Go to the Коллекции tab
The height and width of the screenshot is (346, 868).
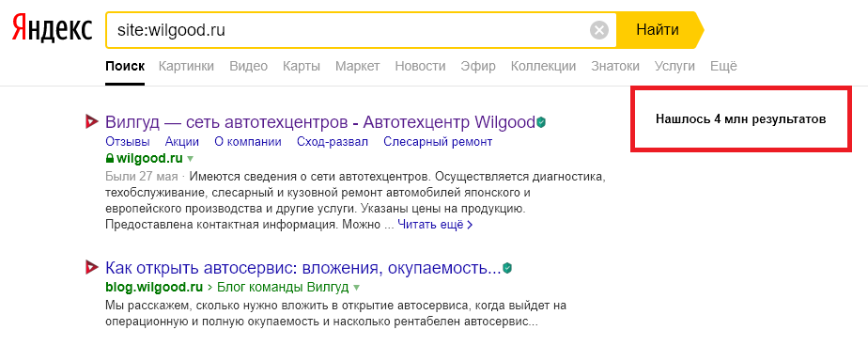pyautogui.click(x=543, y=66)
